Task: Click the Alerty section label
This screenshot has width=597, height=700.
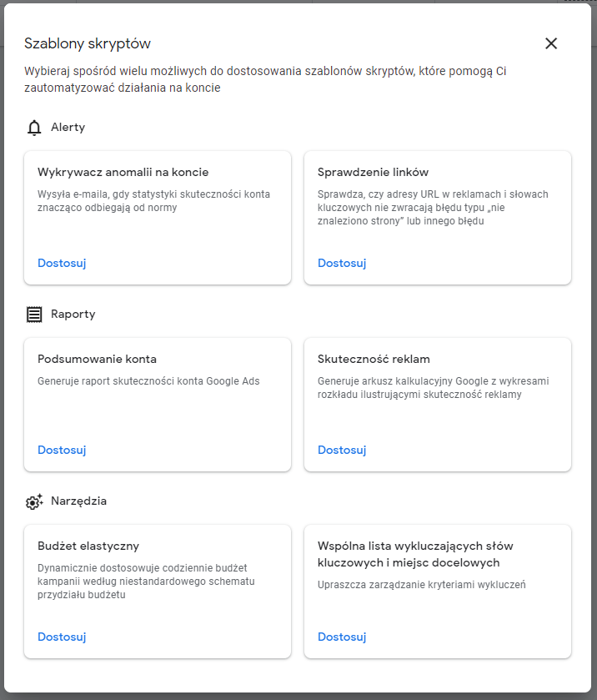Action: [x=68, y=127]
